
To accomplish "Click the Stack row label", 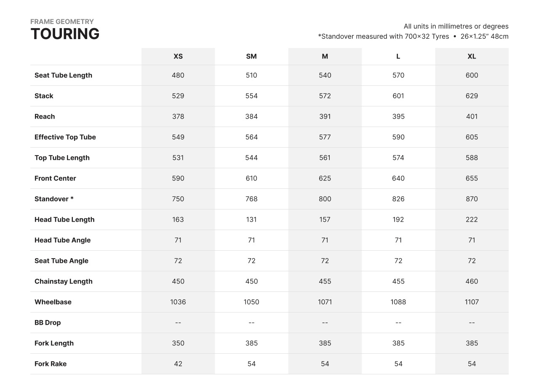I will (x=44, y=96).
